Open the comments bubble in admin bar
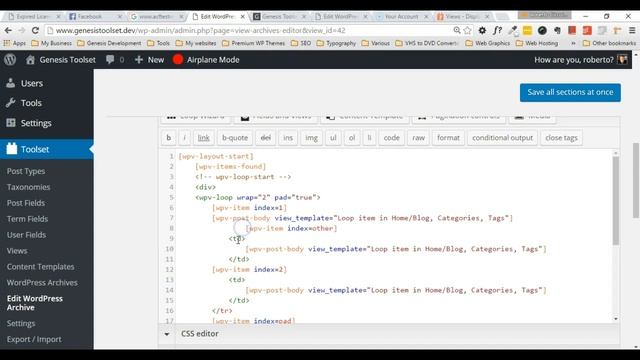This screenshot has height=360, width=640. pos(110,60)
